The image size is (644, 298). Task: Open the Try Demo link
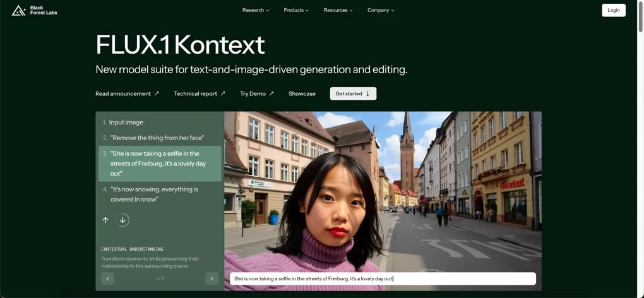(x=257, y=93)
